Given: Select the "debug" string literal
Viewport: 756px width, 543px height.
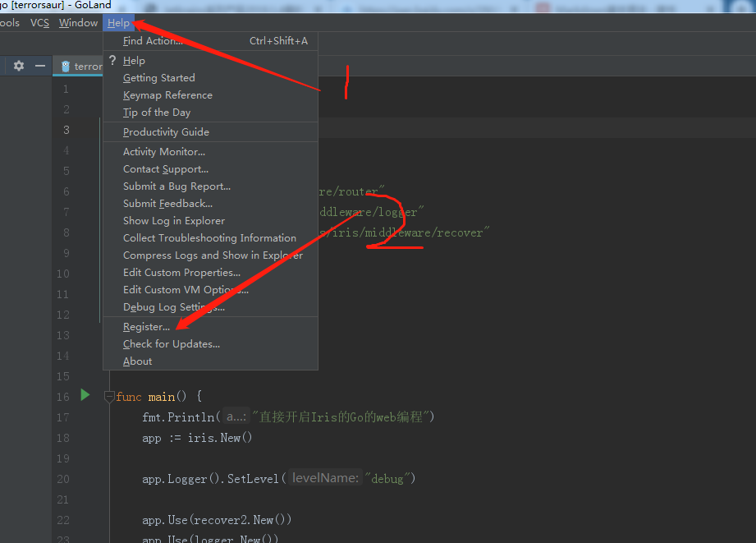Looking at the screenshot, I should click(387, 479).
